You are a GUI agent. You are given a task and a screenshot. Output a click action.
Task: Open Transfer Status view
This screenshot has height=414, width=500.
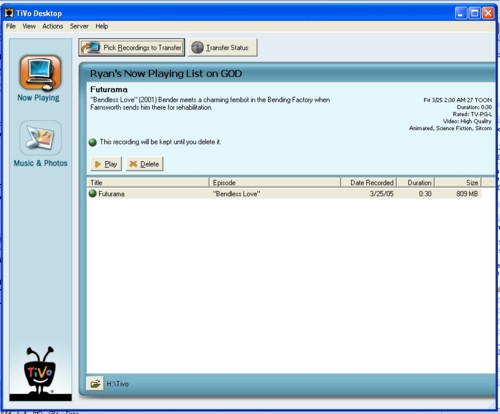tap(223, 48)
